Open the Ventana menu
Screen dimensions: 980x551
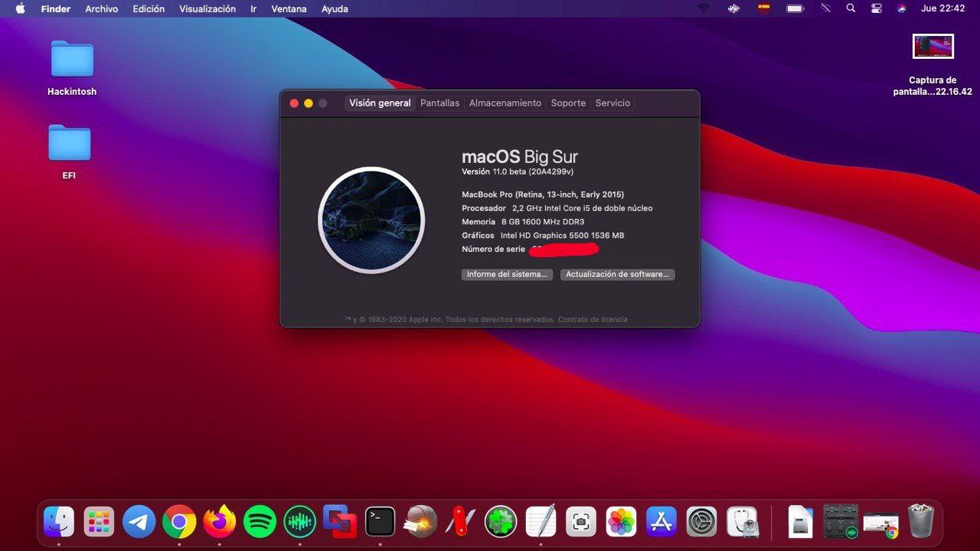point(289,9)
